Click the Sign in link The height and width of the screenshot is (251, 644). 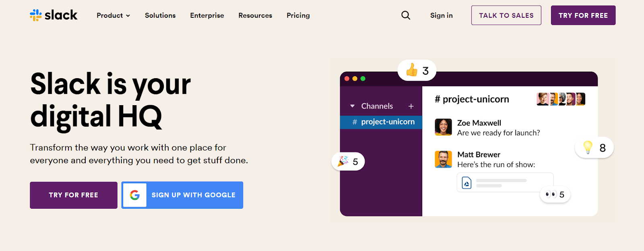(x=441, y=15)
